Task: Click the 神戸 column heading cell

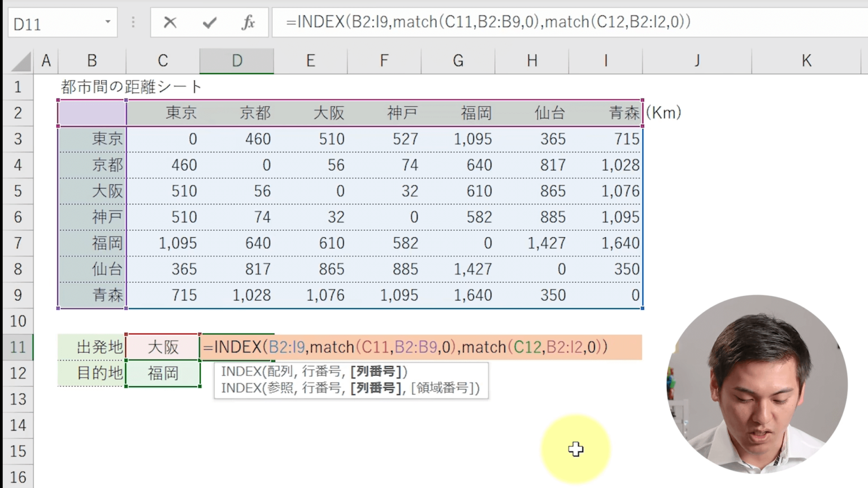Action: tap(384, 113)
